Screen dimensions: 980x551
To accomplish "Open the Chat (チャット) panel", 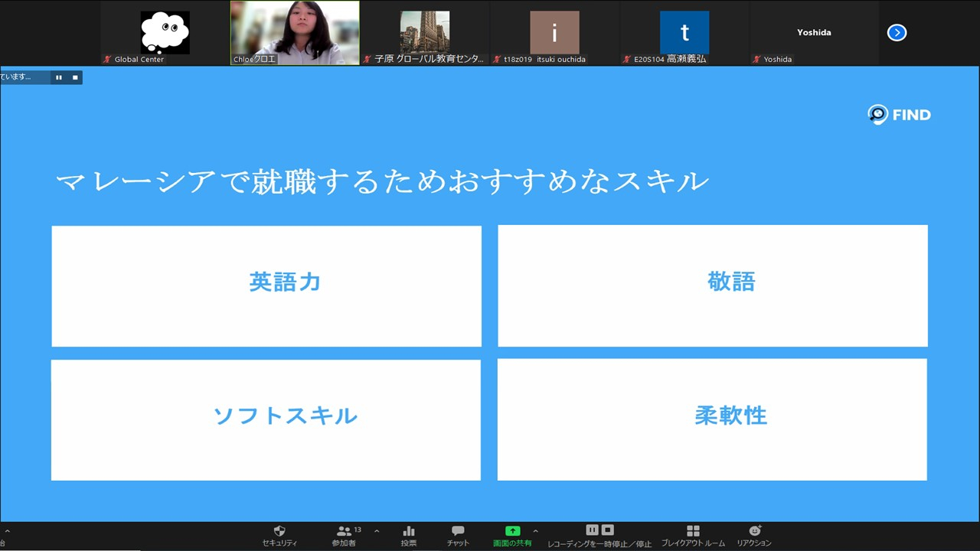I will coord(458,536).
